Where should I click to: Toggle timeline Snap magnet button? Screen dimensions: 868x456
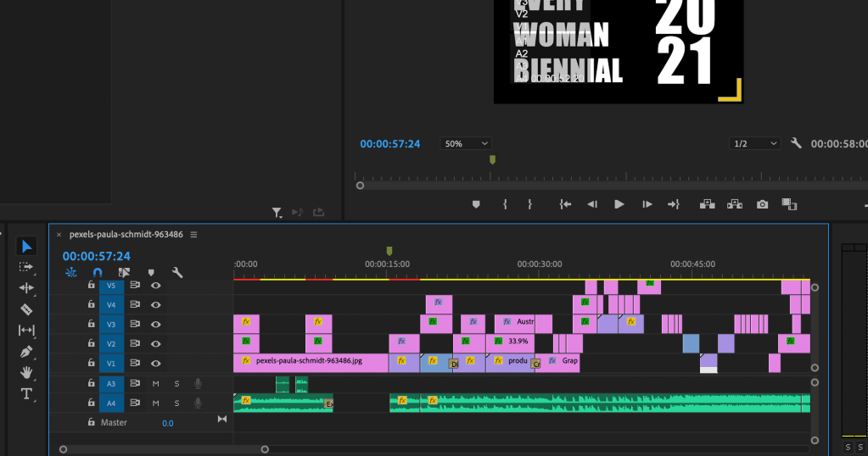point(98,273)
